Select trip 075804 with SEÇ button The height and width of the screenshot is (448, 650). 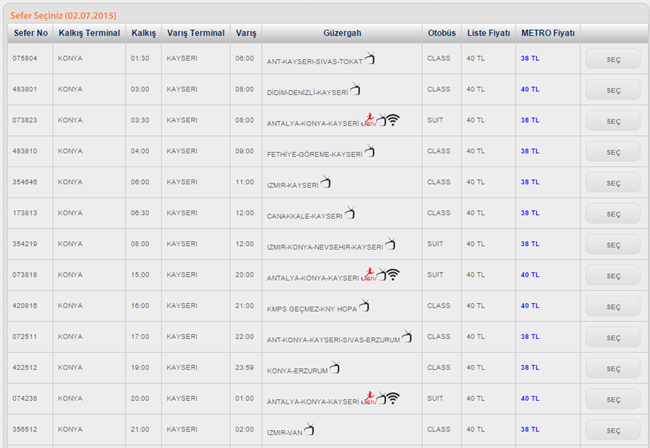pos(613,59)
